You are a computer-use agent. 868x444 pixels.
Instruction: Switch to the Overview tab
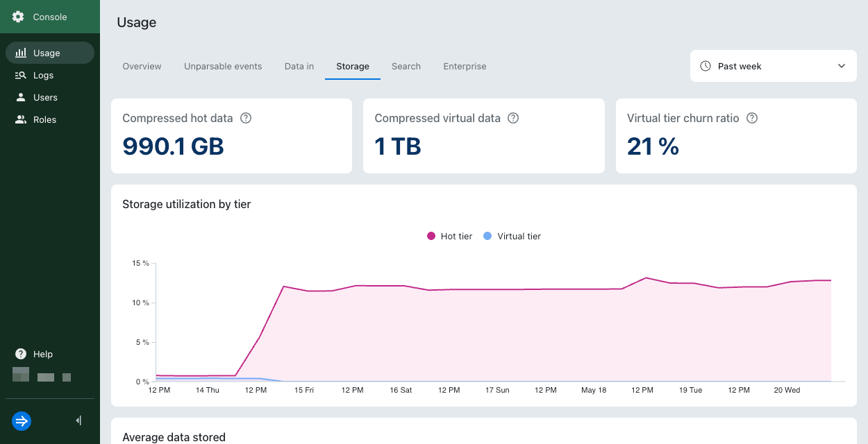pos(142,67)
